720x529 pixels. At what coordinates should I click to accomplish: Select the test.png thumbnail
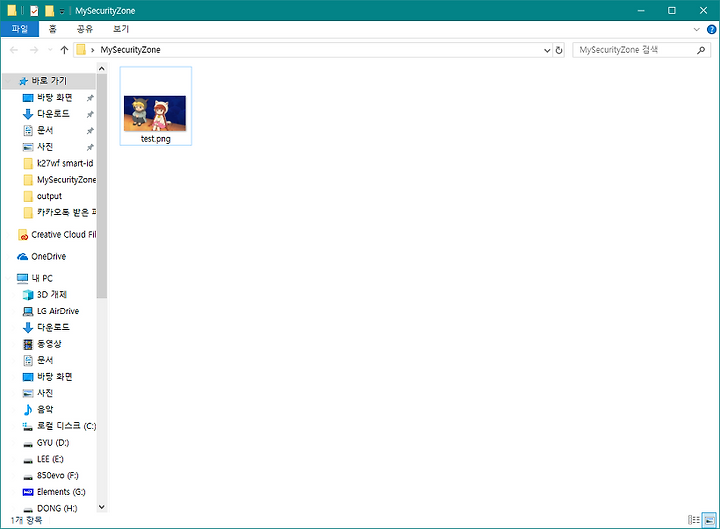click(155, 113)
